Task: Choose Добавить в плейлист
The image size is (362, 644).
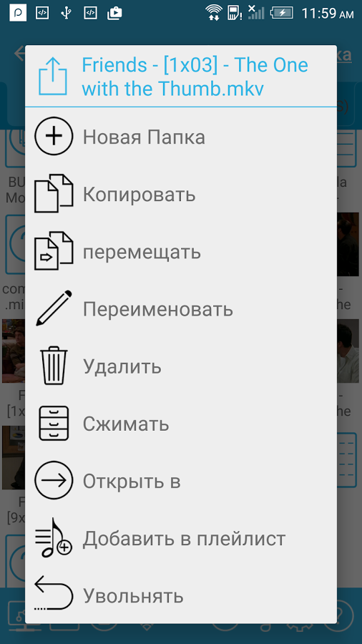Action: coord(185,538)
